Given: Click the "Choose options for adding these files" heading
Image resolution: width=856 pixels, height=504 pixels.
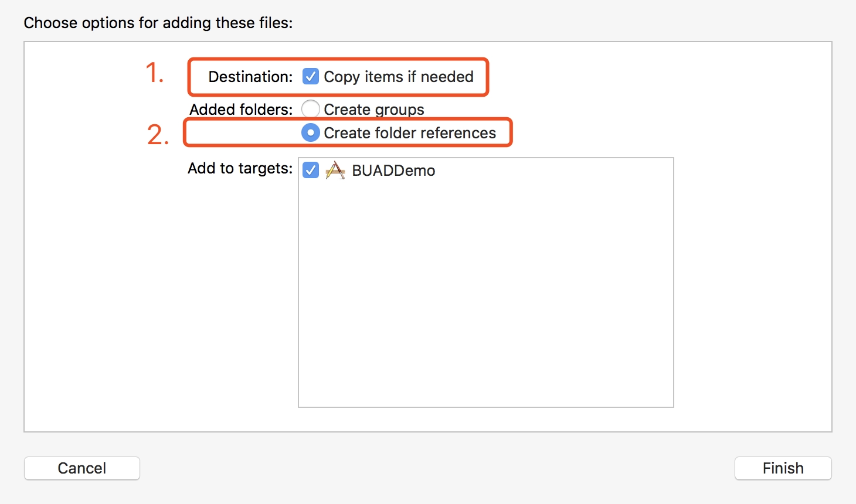Looking at the screenshot, I should click(x=158, y=23).
